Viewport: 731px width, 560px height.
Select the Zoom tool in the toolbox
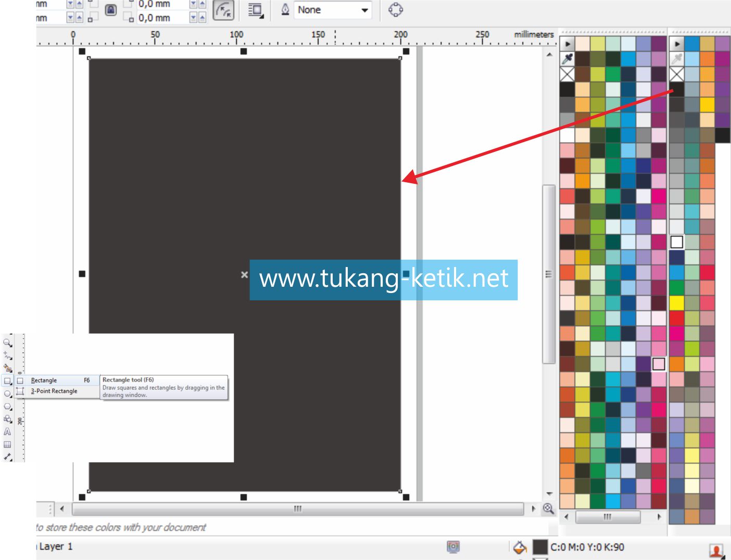[7, 342]
